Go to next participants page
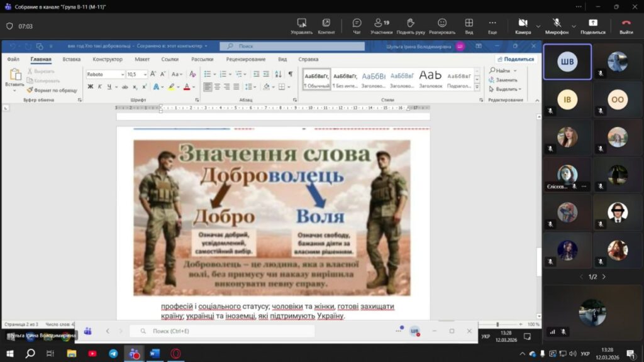The height and width of the screenshot is (362, 644). click(x=604, y=277)
